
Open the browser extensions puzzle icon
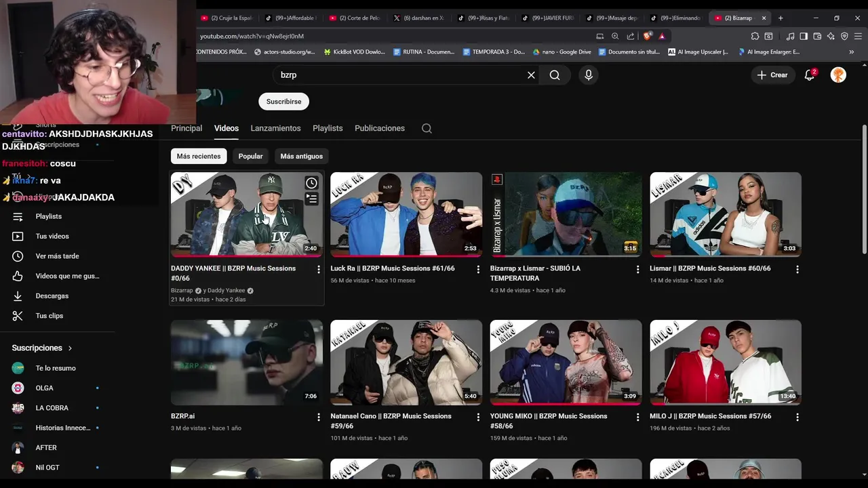point(755,36)
